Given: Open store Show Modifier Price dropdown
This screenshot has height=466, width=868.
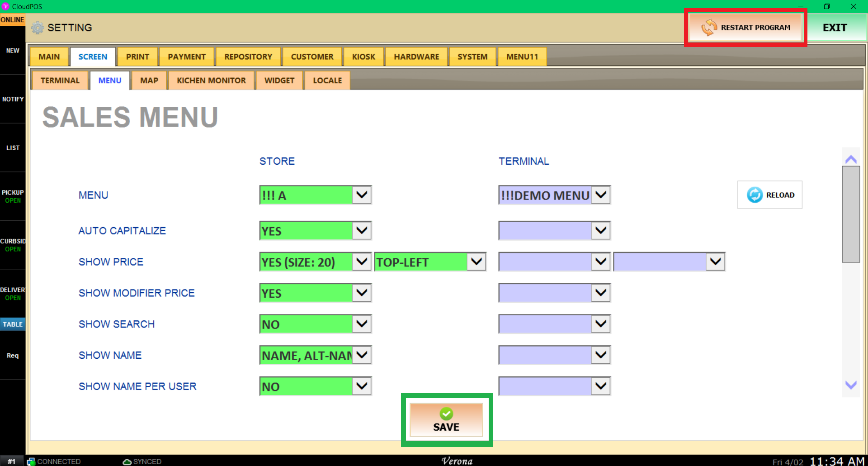Looking at the screenshot, I should (x=361, y=293).
